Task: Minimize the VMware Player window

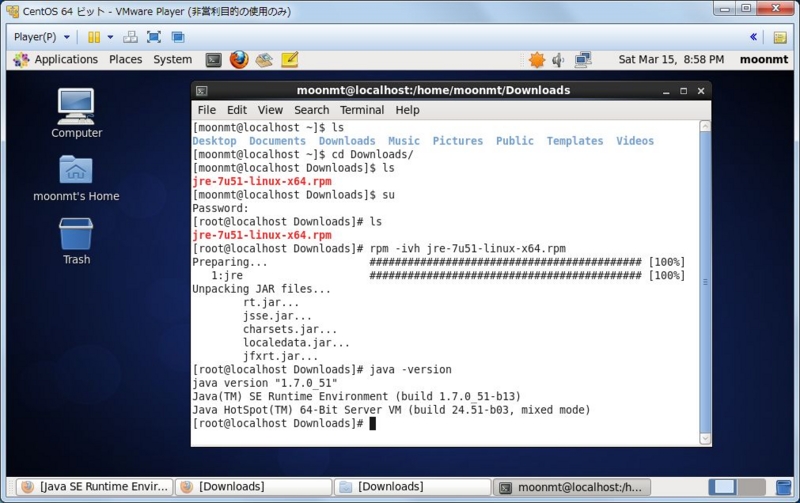Action: 725,8
